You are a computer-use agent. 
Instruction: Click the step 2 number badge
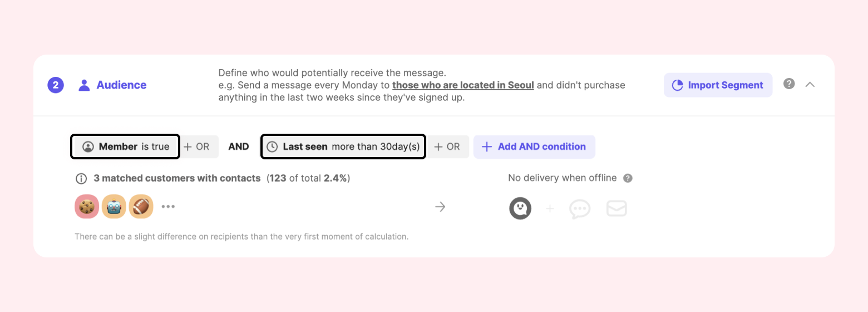click(x=56, y=85)
